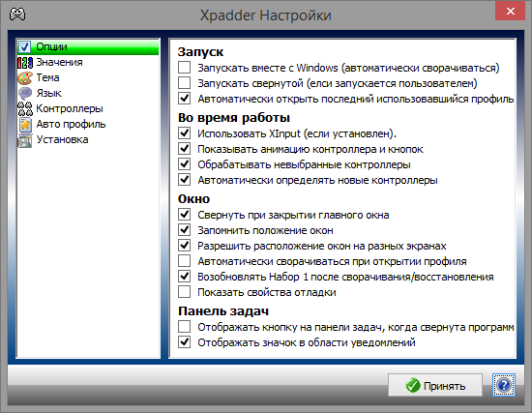Toggle Запускать свернутой checkbox
Viewport: 532px width, 413px height.
click(184, 83)
